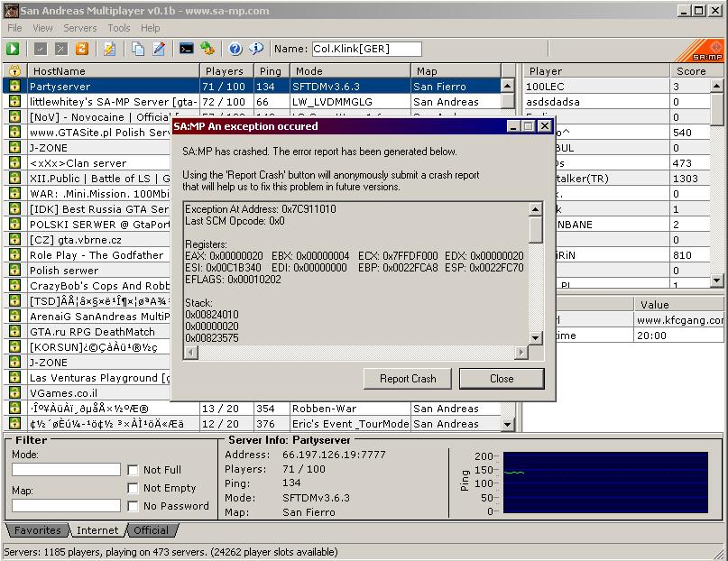This screenshot has width=728, height=561.
Task: Open the Help menu
Action: coord(151,28)
